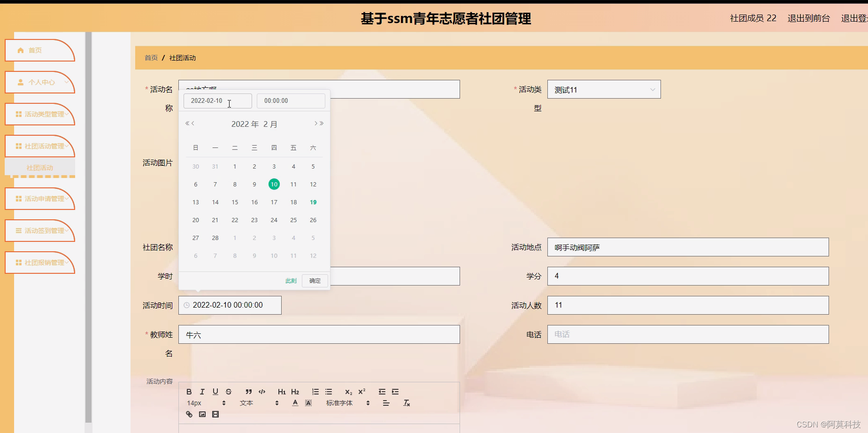This screenshot has width=868, height=433.
Task: Click the time field 00:00:00 in picker
Action: [x=291, y=101]
